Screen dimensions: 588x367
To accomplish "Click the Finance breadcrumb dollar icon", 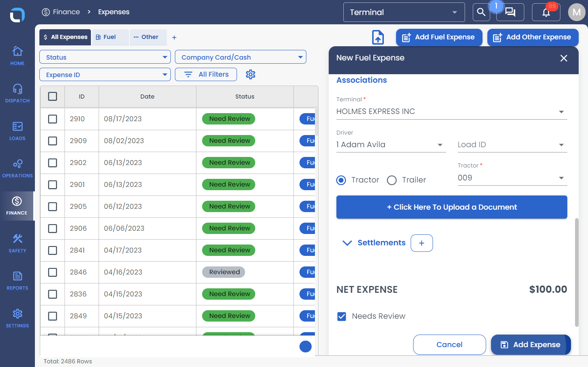I will point(46,12).
